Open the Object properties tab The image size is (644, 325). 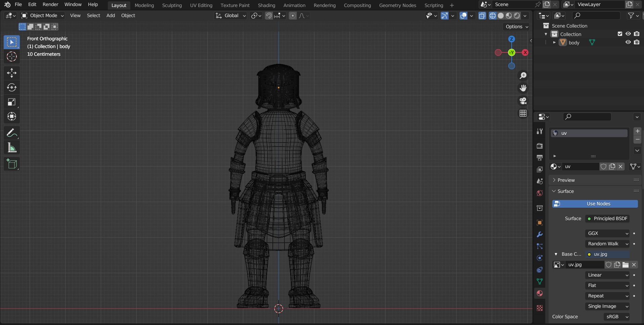540,223
